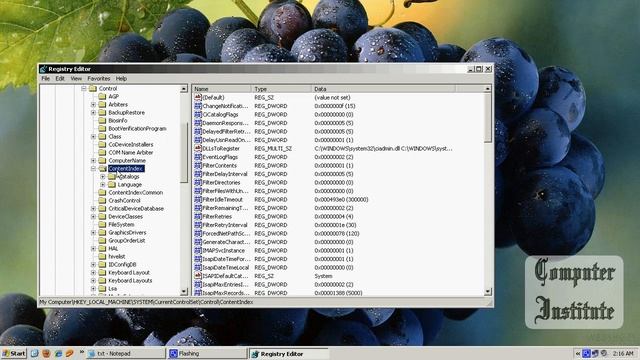Viewport: 640px width, 360px height.
Task: Expand the Class key
Action: coord(93,137)
